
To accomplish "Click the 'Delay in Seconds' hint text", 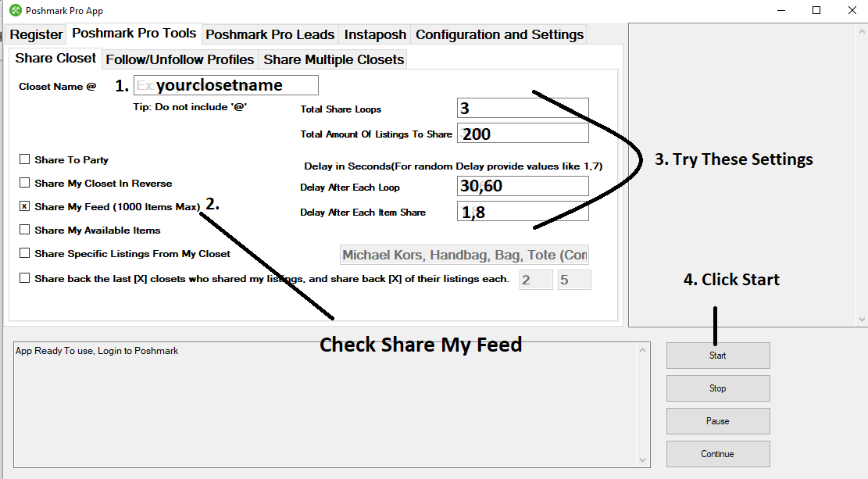I will [x=453, y=166].
